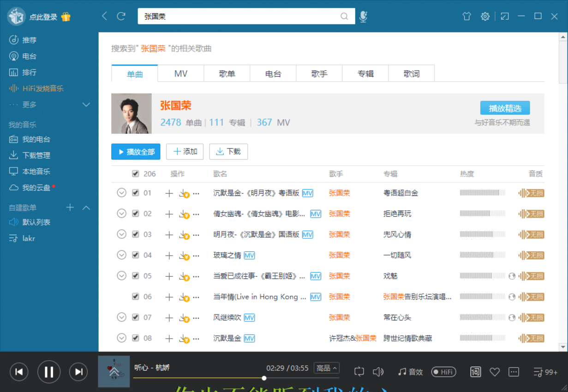
Task: Switch to the MV search tab
Action: click(x=180, y=73)
